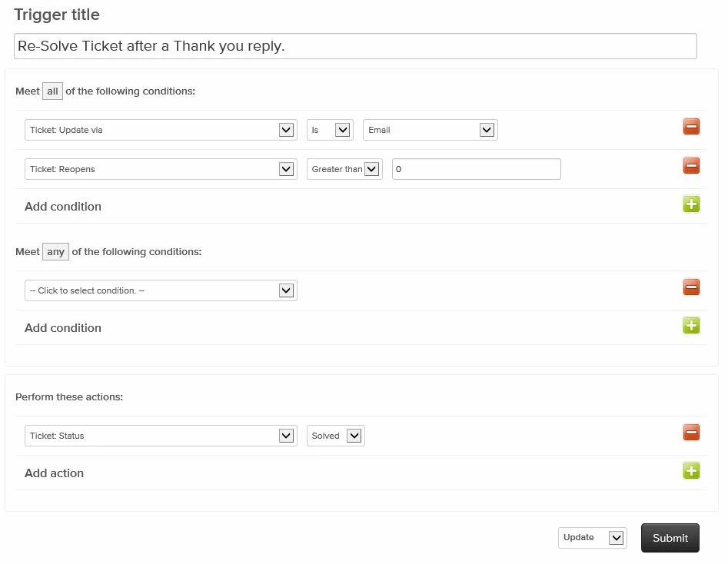
Task: Click the 'any' word in the second conditions heading
Action: [x=55, y=251]
